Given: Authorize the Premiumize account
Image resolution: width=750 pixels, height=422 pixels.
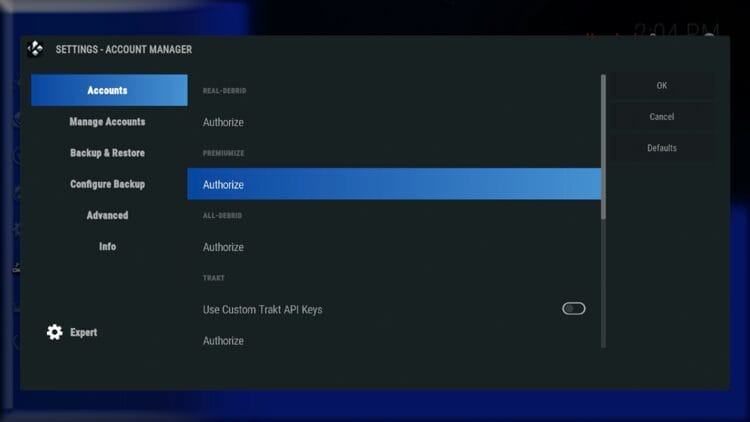Looking at the screenshot, I should 394,184.
